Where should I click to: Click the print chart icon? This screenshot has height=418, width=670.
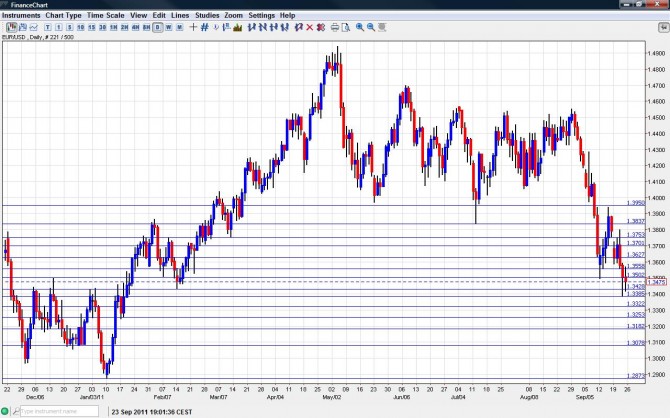[335, 27]
